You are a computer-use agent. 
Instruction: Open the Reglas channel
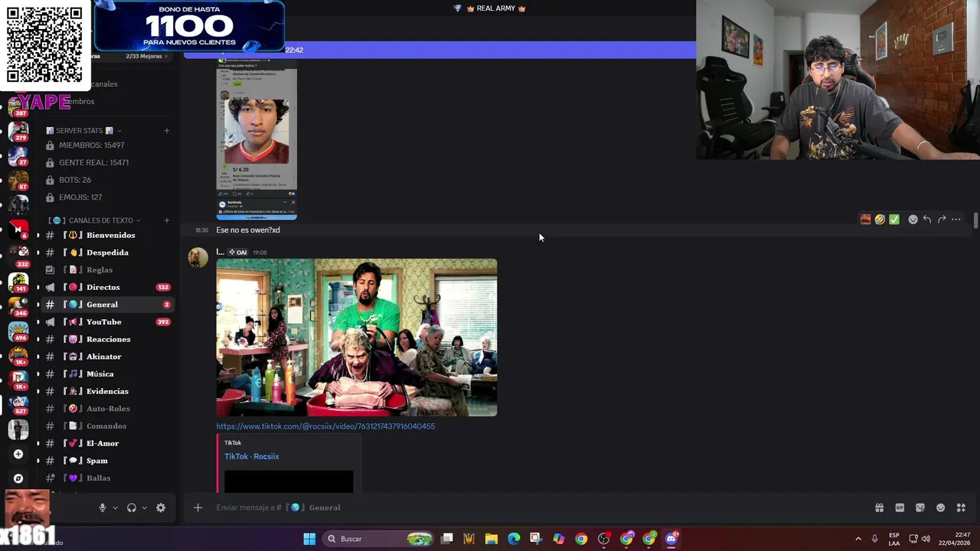[107, 270]
